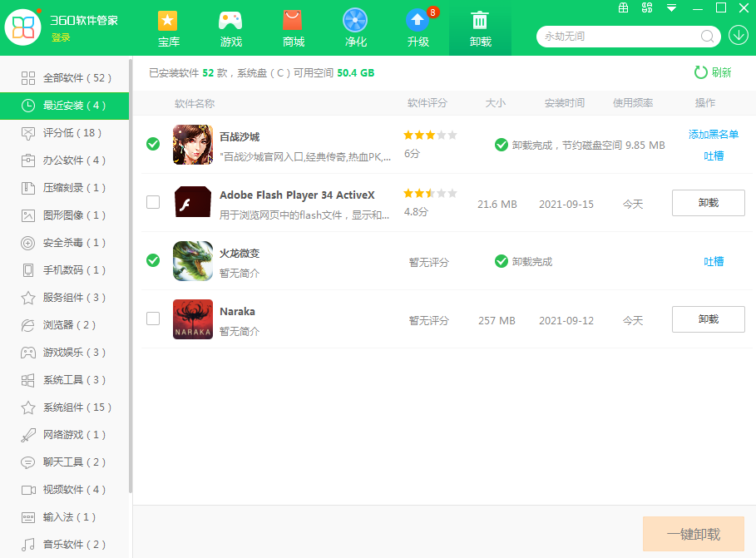Viewport: 756px width, 558px height.
Task: Click the Naraka app icon
Action: [193, 319]
